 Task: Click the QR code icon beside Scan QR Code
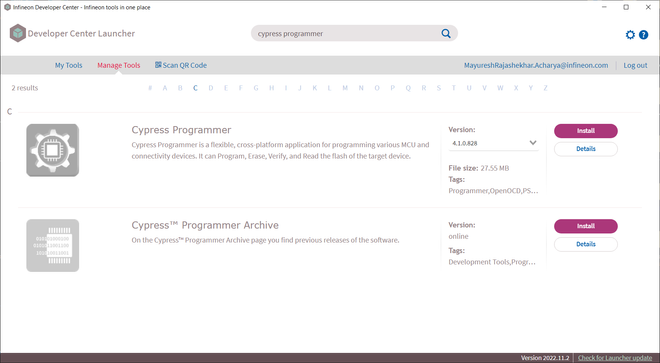[158, 64]
